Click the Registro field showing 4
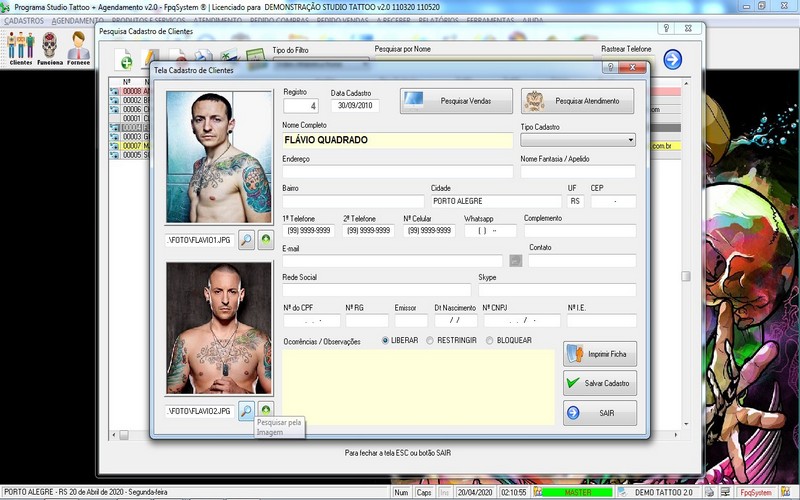The image size is (800, 500). point(301,106)
